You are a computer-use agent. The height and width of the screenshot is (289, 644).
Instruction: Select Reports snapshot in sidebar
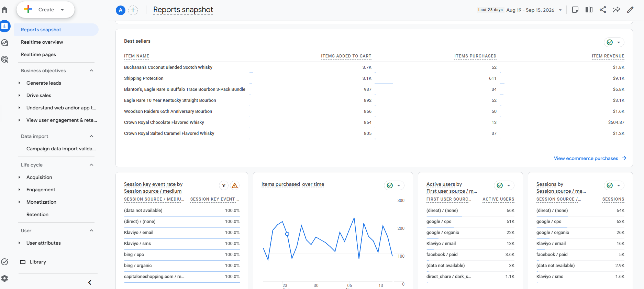[x=56, y=30]
